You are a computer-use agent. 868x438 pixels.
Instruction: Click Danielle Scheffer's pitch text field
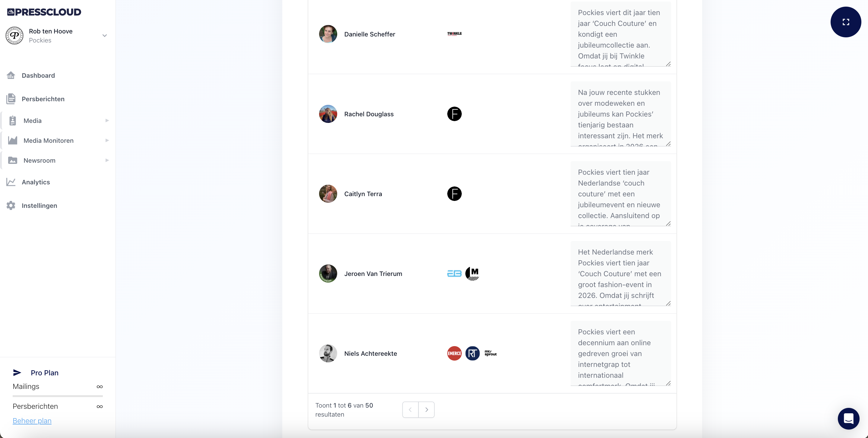click(620, 34)
